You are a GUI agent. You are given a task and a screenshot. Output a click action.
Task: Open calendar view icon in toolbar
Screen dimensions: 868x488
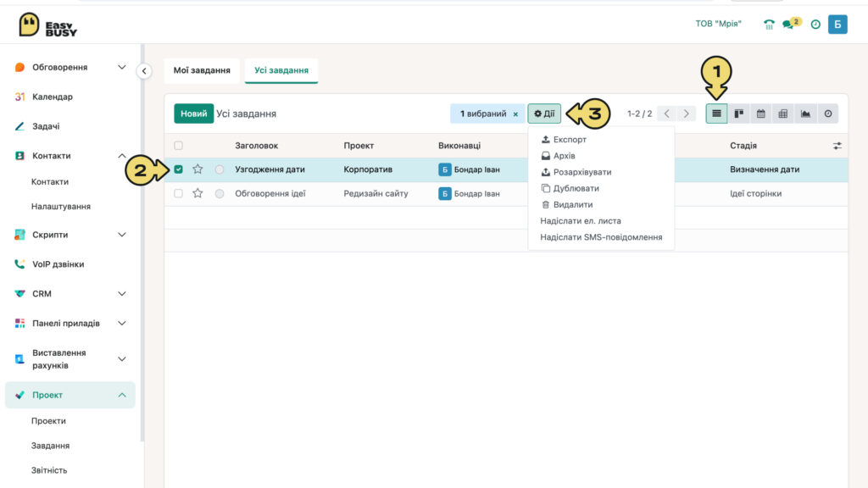(x=760, y=114)
